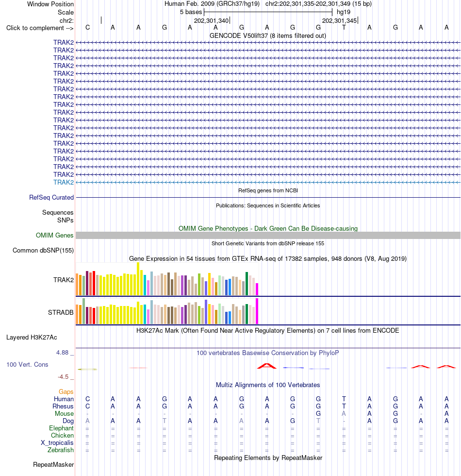
Task: Click RefSeq genes from NCBI title
Action: tap(268, 190)
